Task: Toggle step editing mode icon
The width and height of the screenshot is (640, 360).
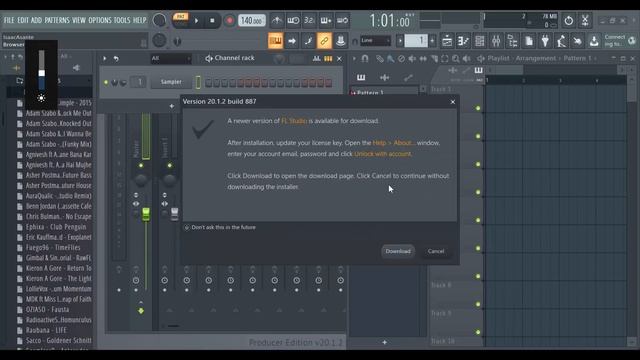Action: [308, 41]
